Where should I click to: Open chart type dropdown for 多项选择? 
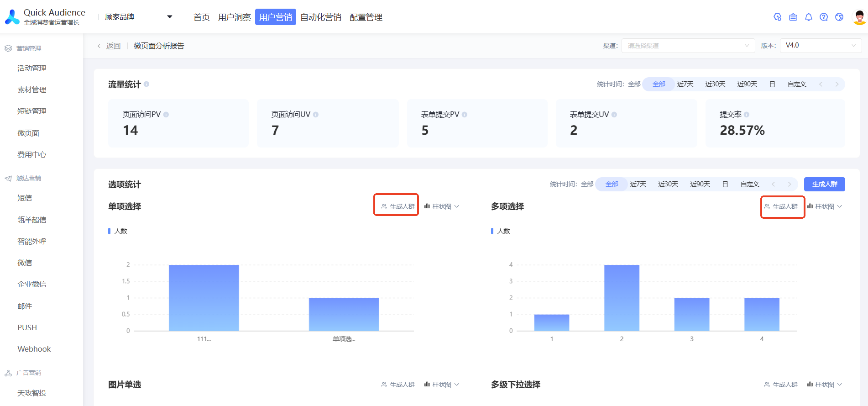pos(824,206)
